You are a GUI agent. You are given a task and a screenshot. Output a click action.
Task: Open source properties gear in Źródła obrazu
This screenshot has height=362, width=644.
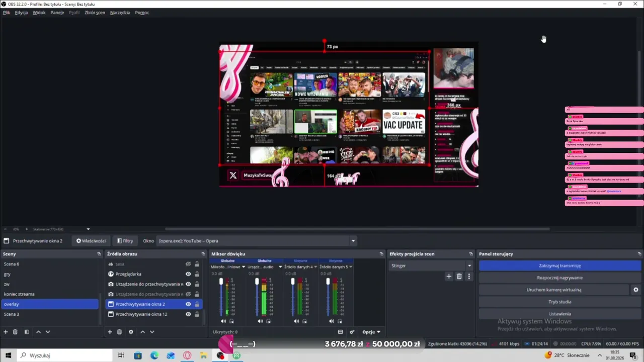click(131, 332)
